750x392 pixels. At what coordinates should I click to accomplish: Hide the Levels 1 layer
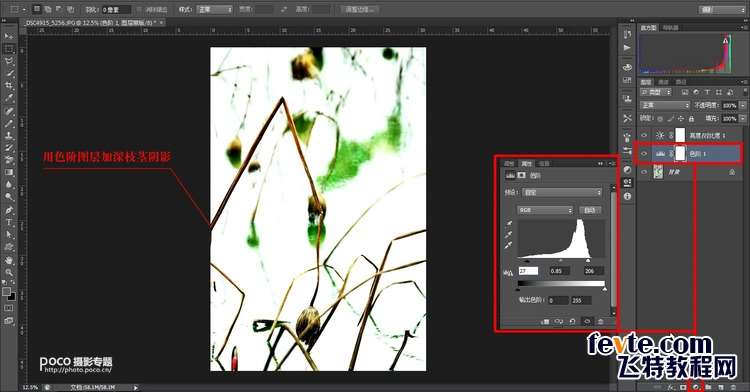tap(644, 154)
